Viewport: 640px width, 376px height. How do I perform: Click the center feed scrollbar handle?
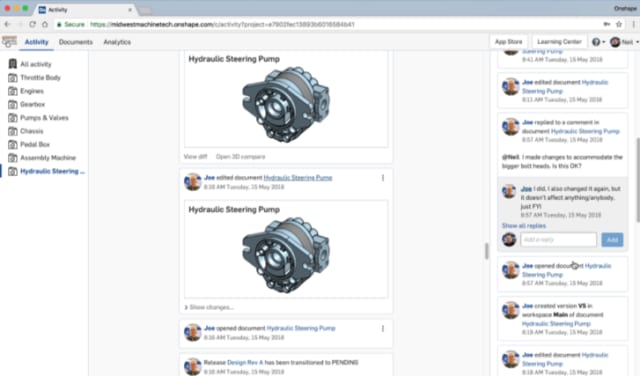coord(486,251)
